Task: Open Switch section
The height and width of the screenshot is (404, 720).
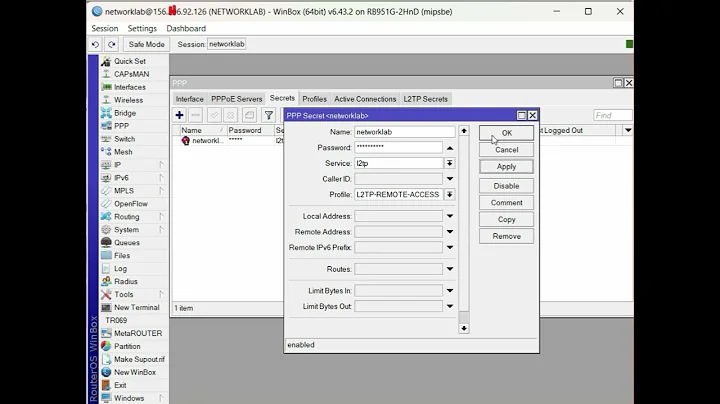Action: pyautogui.click(x=124, y=139)
